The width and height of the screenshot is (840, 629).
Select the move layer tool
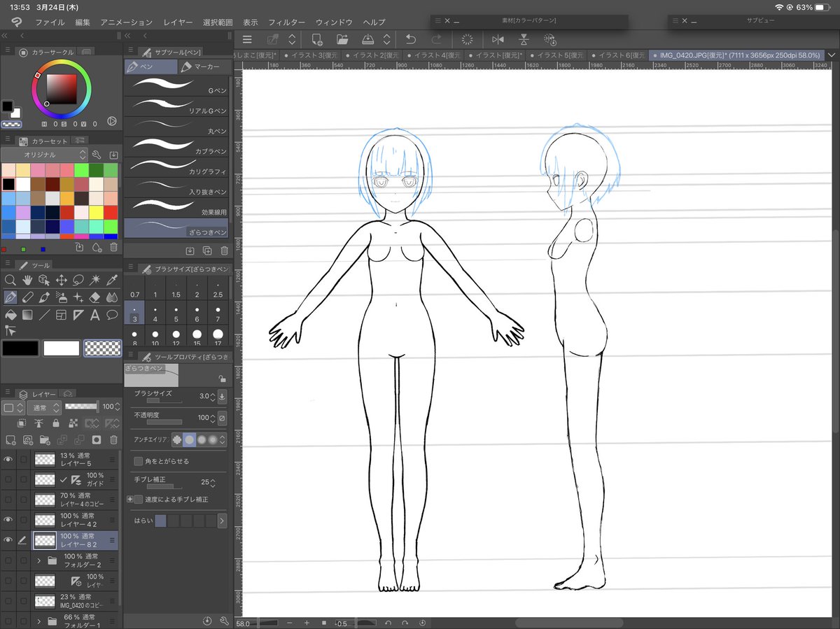pos(61,280)
